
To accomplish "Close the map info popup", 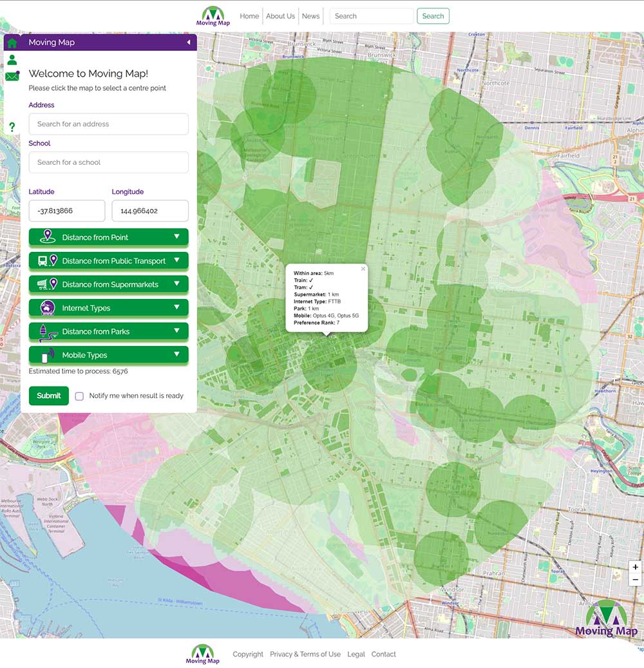I will pos(363,269).
